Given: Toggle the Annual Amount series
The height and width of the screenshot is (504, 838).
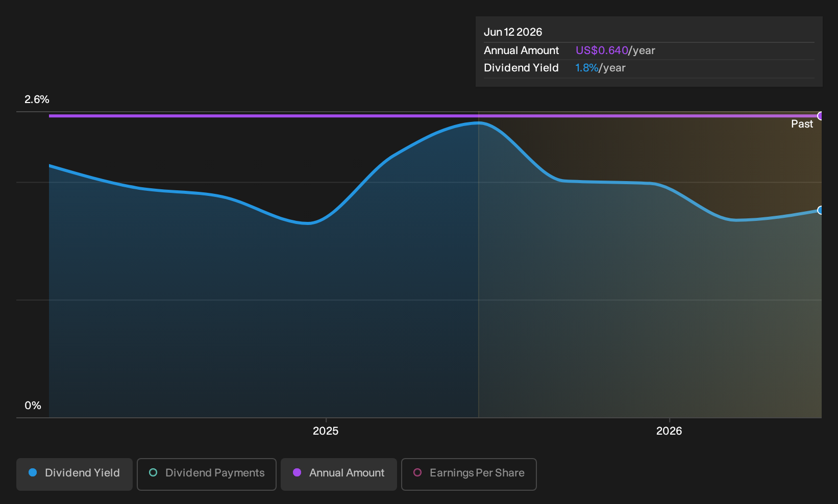Looking at the screenshot, I should (x=339, y=474).
